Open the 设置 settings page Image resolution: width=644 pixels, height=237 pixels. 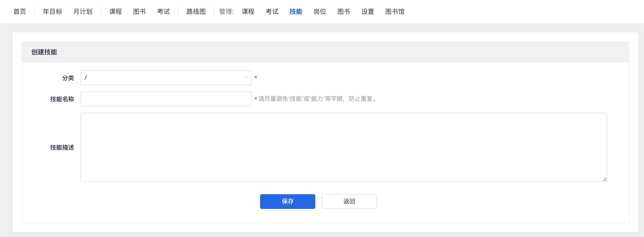[x=368, y=12]
